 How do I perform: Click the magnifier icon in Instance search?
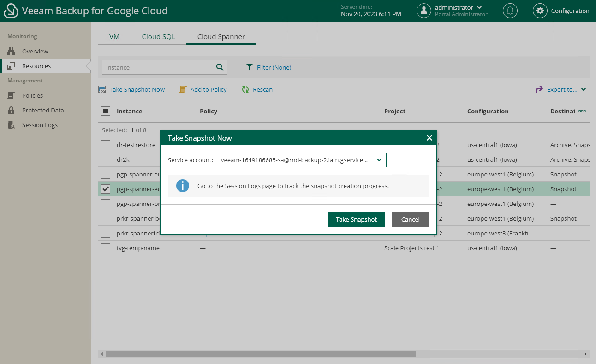[220, 67]
